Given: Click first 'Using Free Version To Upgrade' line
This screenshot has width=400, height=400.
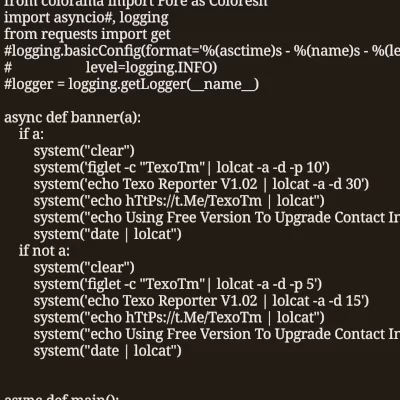Looking at the screenshot, I should click(x=217, y=217).
